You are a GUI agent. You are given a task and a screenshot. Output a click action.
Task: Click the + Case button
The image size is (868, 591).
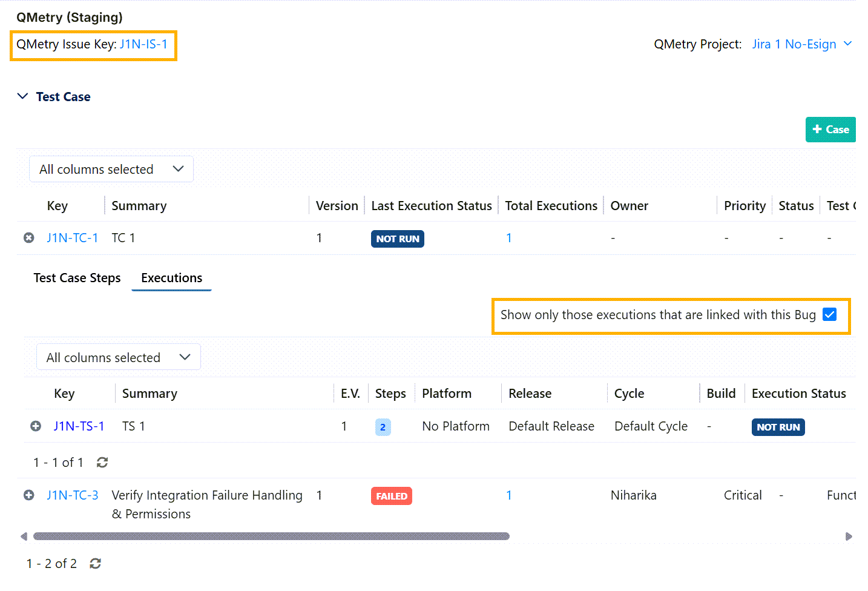coord(830,130)
